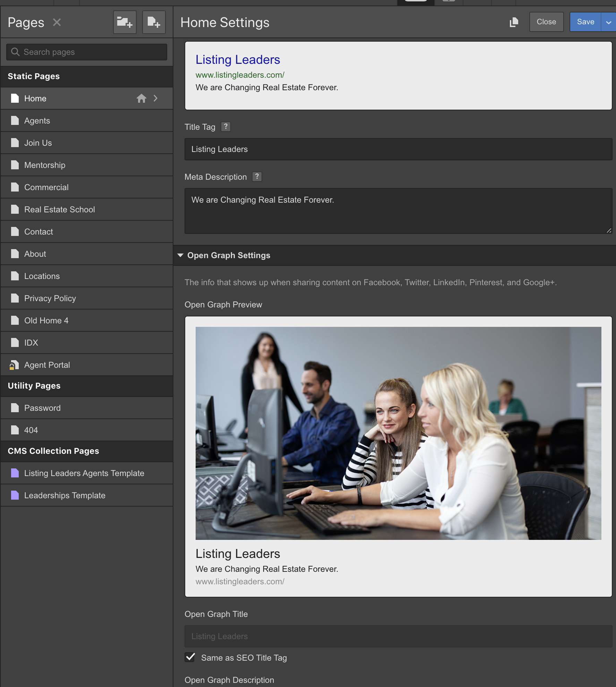This screenshot has height=687, width=616.
Task: Click the Open Graph preview image
Action: coord(398,433)
